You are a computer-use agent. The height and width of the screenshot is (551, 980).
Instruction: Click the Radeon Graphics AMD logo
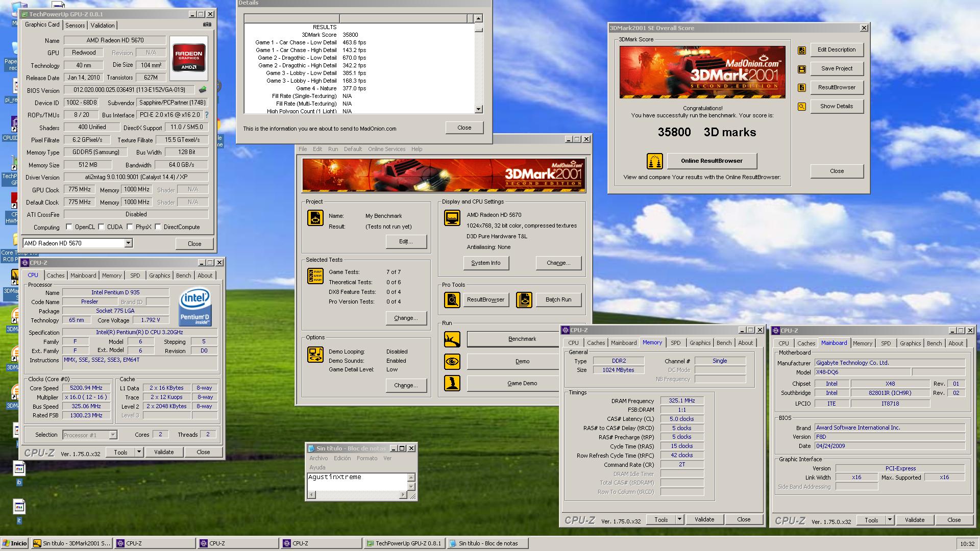[x=189, y=58]
